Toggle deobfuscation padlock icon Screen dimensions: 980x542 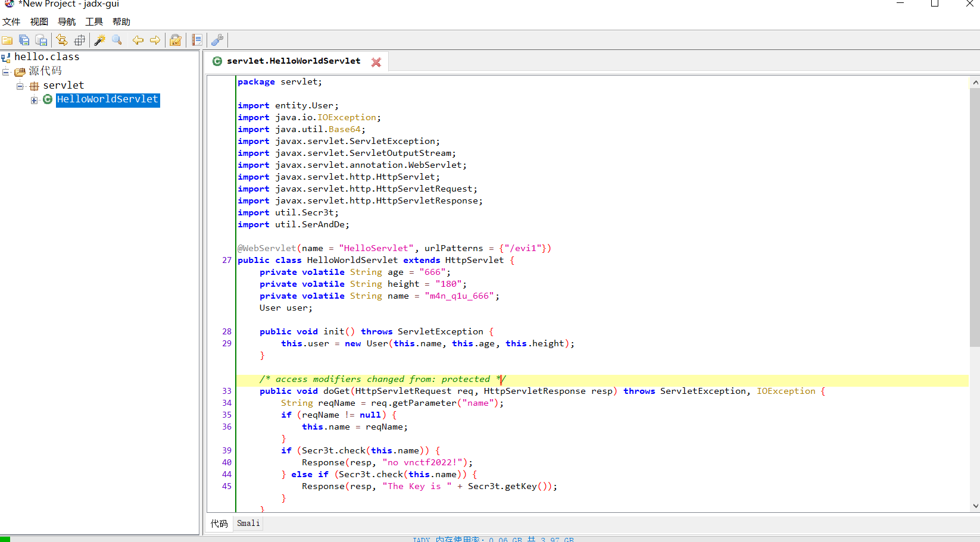pos(176,40)
